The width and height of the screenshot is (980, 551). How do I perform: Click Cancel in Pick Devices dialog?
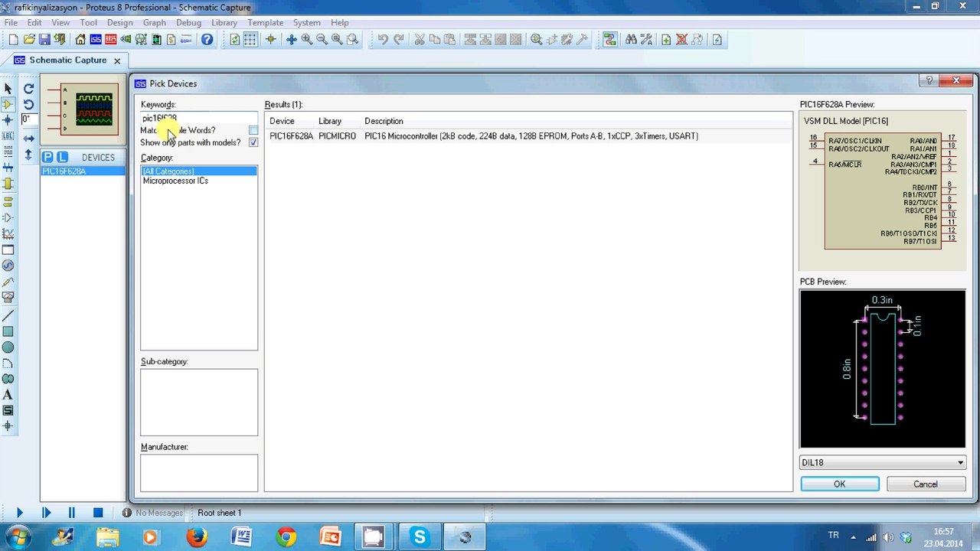click(926, 484)
